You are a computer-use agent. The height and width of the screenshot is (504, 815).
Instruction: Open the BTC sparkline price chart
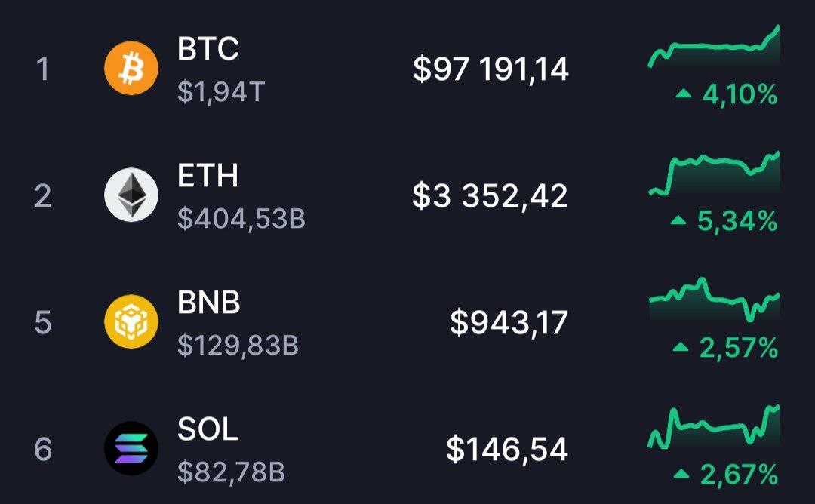[x=714, y=49]
